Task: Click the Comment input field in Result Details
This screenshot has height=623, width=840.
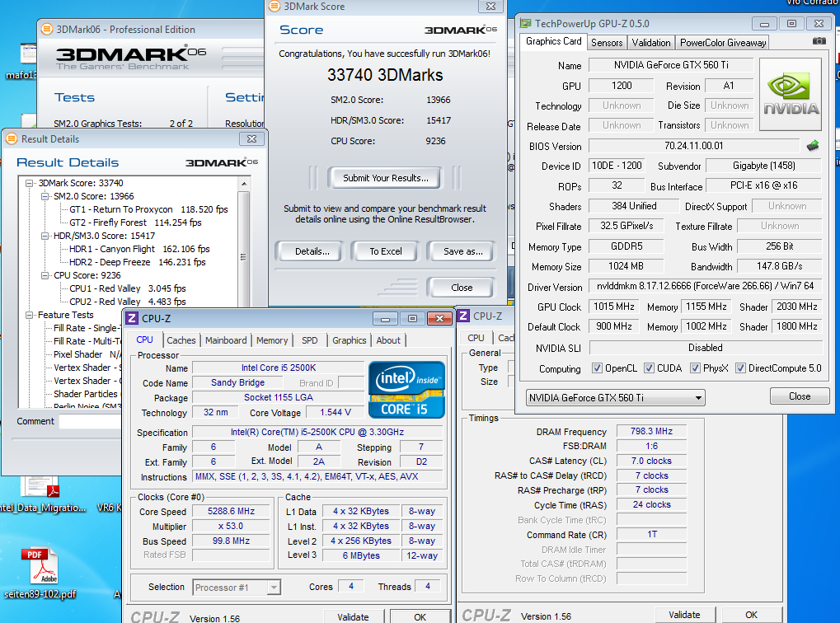Action: coord(90,422)
